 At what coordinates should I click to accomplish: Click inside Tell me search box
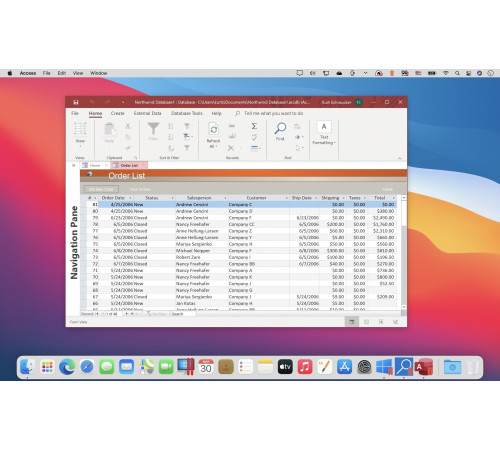click(273, 113)
